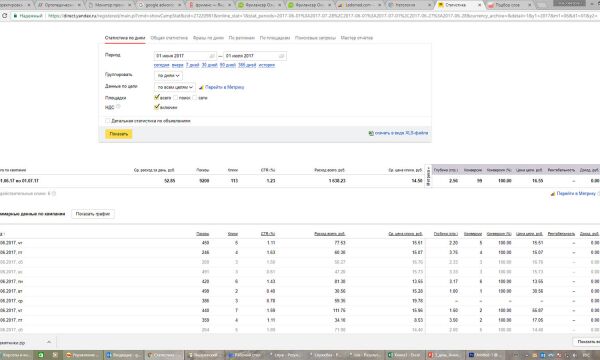Open the По регионам tab
The image size is (600, 360).
click(x=241, y=38)
